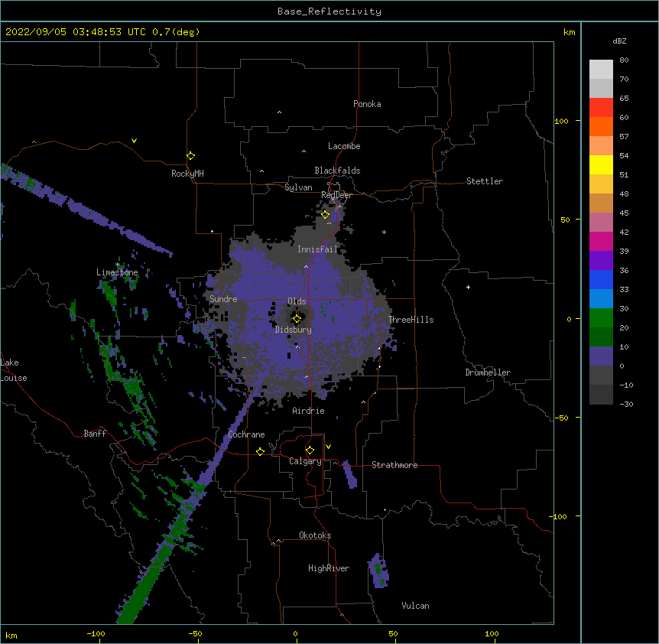Click the Innisfail city label

tap(317, 249)
